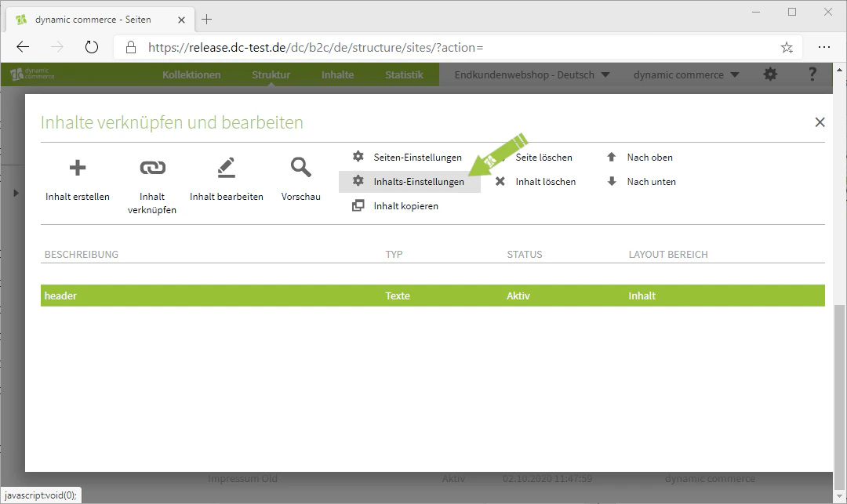This screenshot has height=504, width=847.
Task: Sort by STATUS column header
Action: point(525,254)
